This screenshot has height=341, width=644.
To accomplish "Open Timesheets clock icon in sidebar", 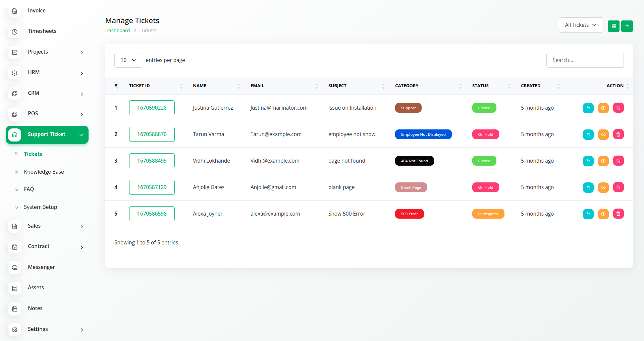I will click(15, 32).
